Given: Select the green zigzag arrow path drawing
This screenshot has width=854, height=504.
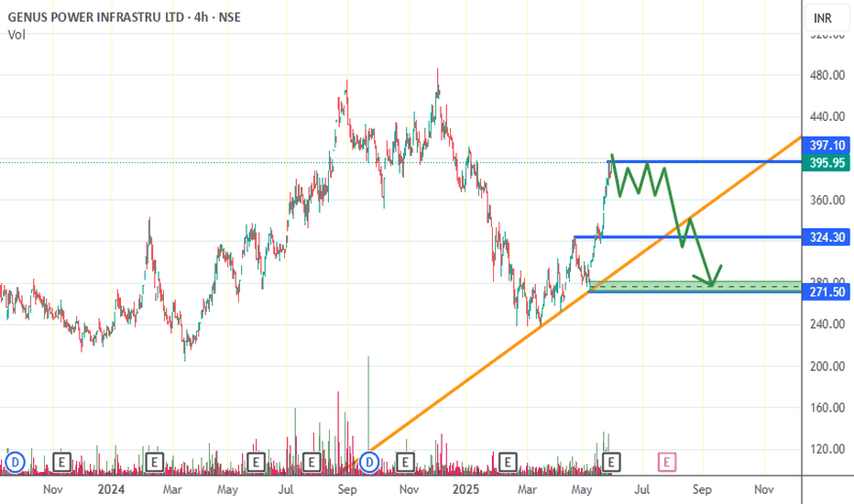Looking at the screenshot, I should (x=665, y=220).
